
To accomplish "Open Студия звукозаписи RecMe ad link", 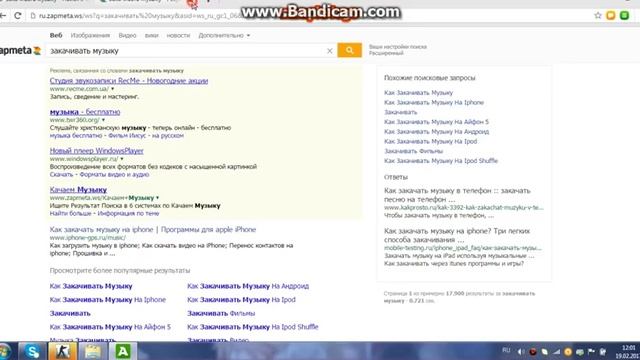I will click(129, 81).
